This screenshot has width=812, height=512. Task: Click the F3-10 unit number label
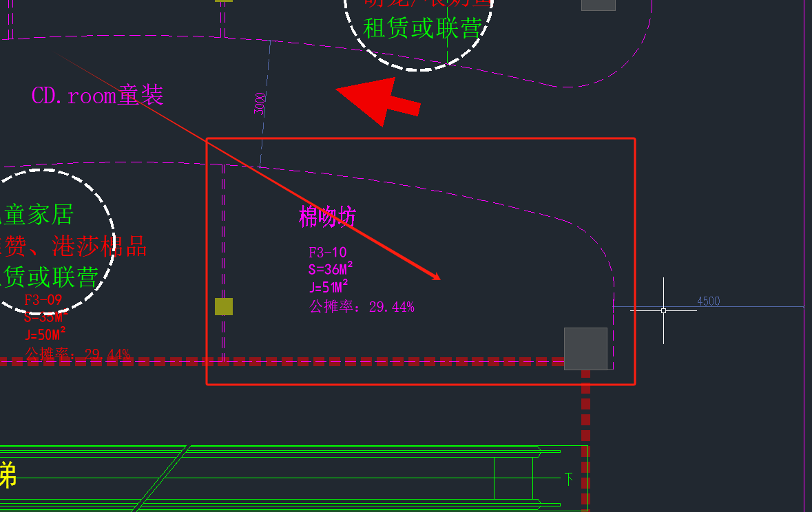point(328,253)
